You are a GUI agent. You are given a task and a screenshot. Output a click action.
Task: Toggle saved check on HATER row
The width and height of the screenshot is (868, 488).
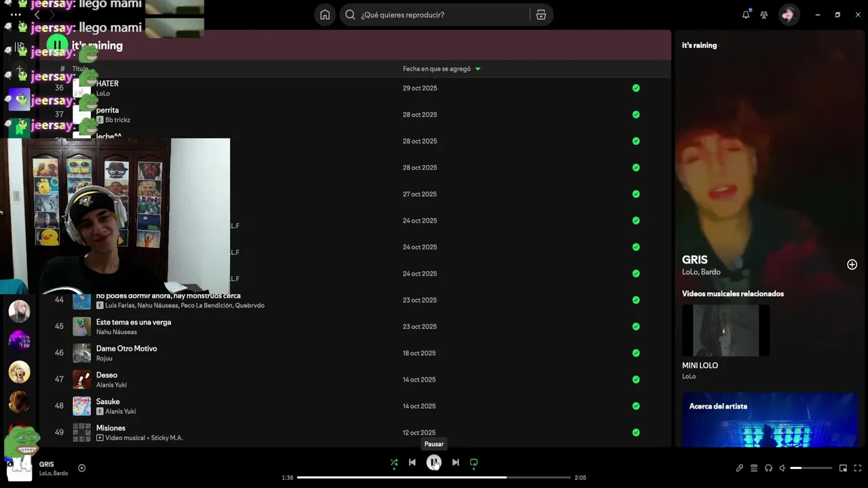(x=636, y=88)
